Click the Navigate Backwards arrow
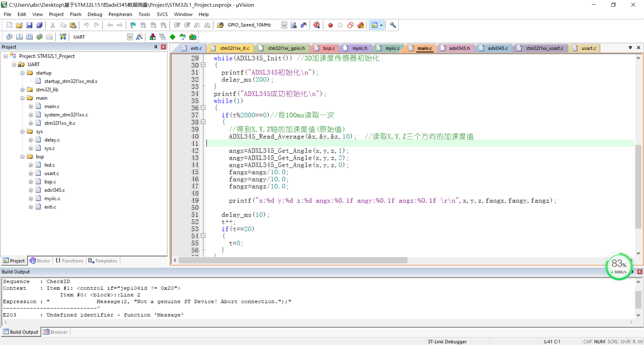644x345 pixels. (110, 25)
